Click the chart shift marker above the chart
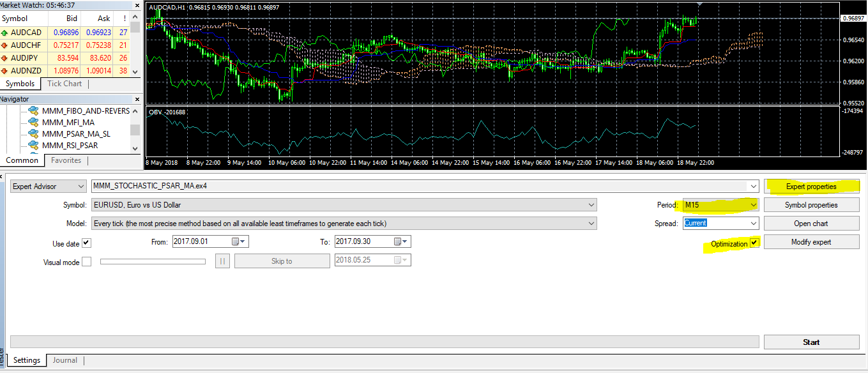 tap(700, 4)
